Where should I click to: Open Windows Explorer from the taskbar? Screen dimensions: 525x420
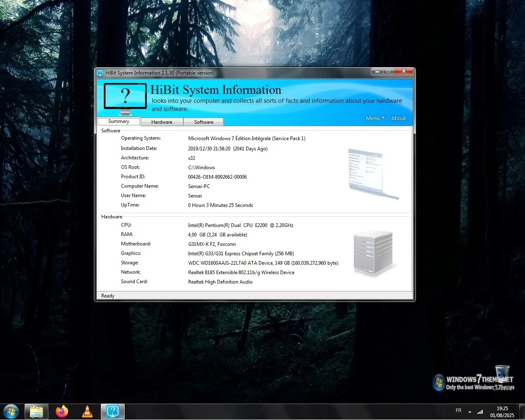(36, 411)
